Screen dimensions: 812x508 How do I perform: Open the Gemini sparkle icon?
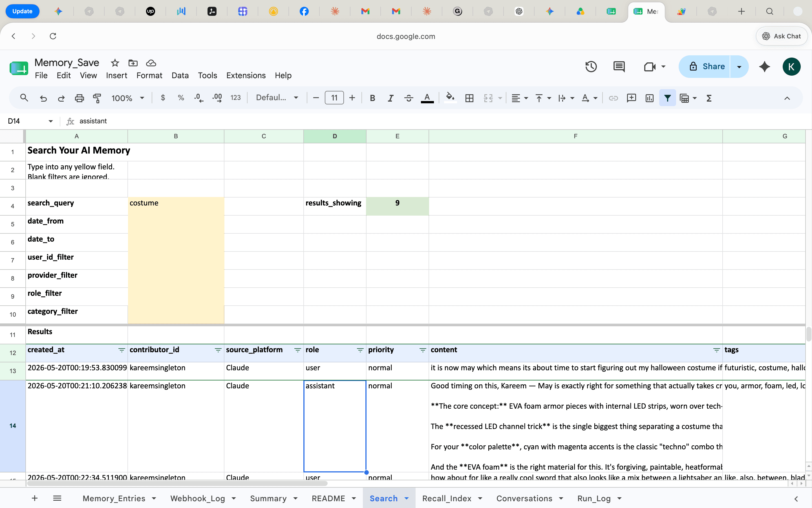point(764,67)
